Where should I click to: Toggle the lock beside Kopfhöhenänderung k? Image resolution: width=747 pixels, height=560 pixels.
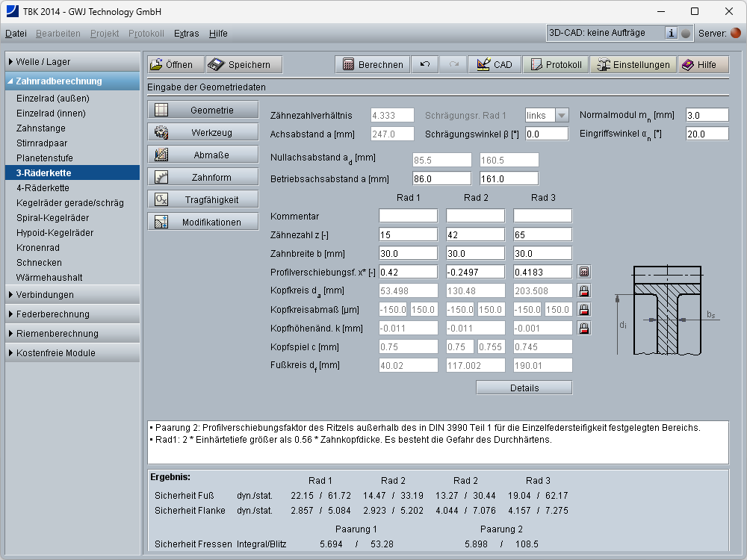pyautogui.click(x=584, y=328)
